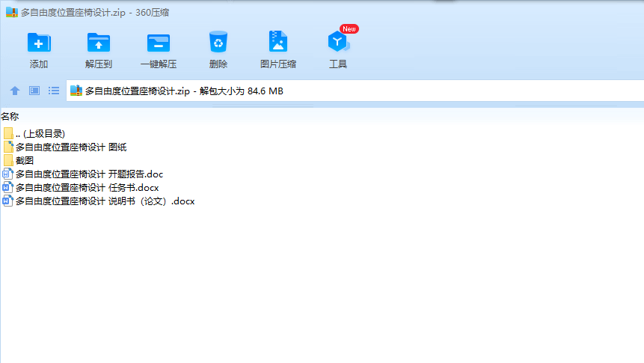This screenshot has height=363, width=644.
Task: Click the Word icon of 说明书（论文）.docx
Action: (7, 201)
